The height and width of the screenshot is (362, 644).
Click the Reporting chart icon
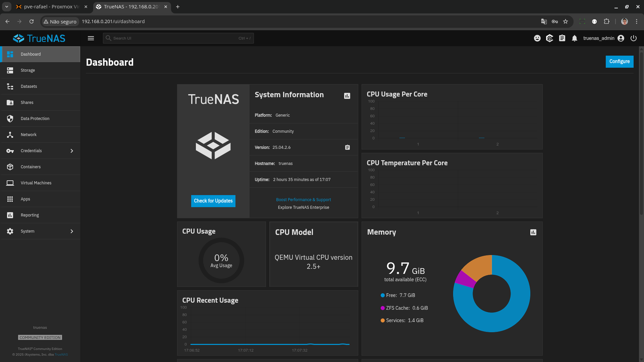tap(10, 215)
